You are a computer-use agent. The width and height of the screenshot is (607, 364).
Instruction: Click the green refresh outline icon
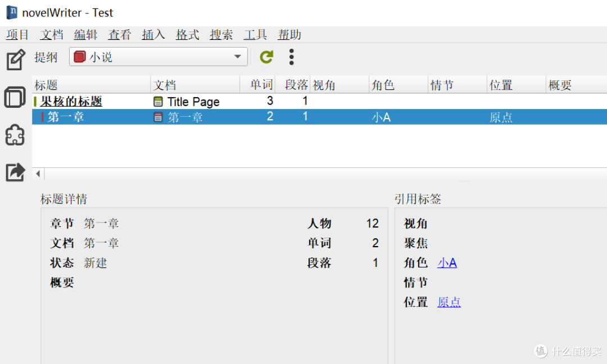(x=266, y=57)
